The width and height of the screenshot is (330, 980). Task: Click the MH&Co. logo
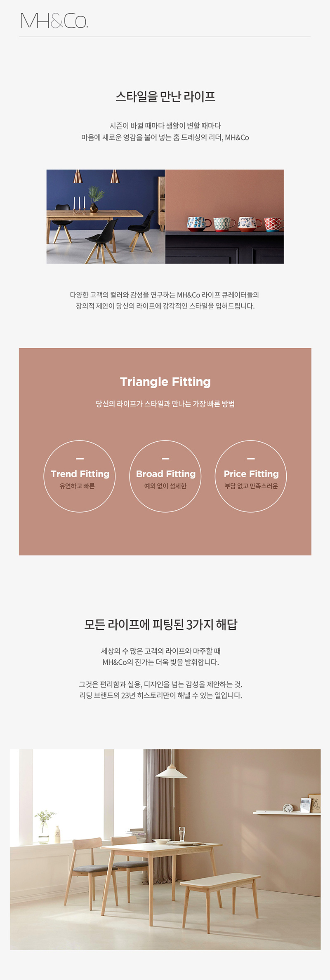pos(54,21)
